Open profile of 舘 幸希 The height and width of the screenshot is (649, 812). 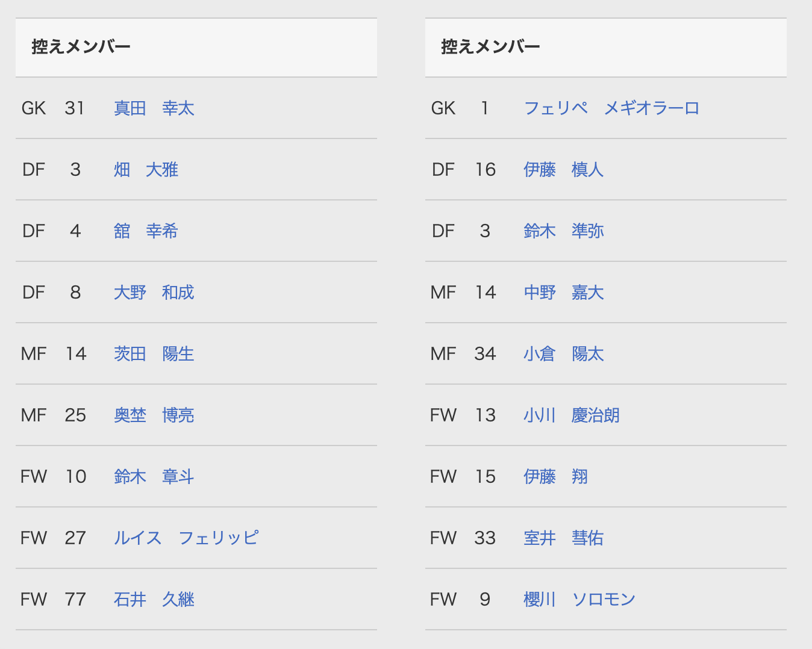[x=146, y=231]
